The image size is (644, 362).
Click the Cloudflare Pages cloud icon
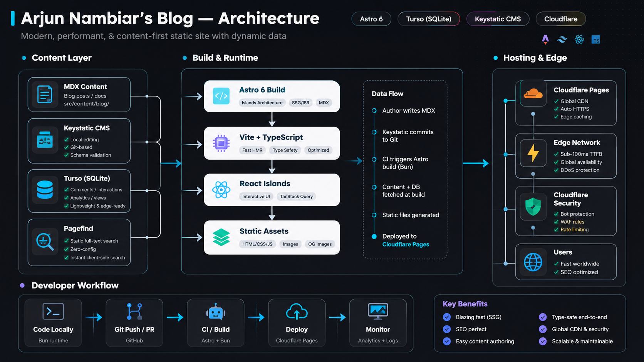(x=533, y=93)
